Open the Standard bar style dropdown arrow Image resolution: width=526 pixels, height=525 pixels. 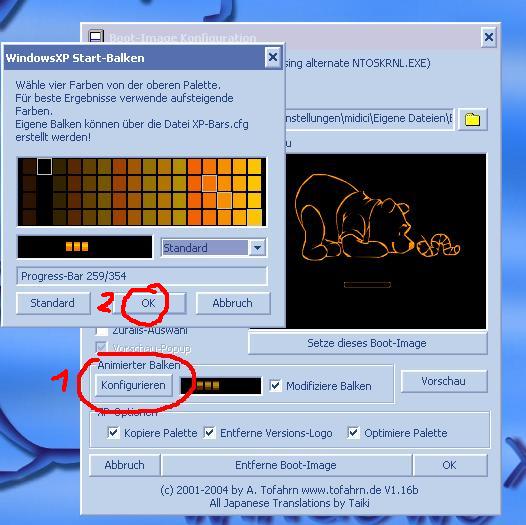[257, 248]
